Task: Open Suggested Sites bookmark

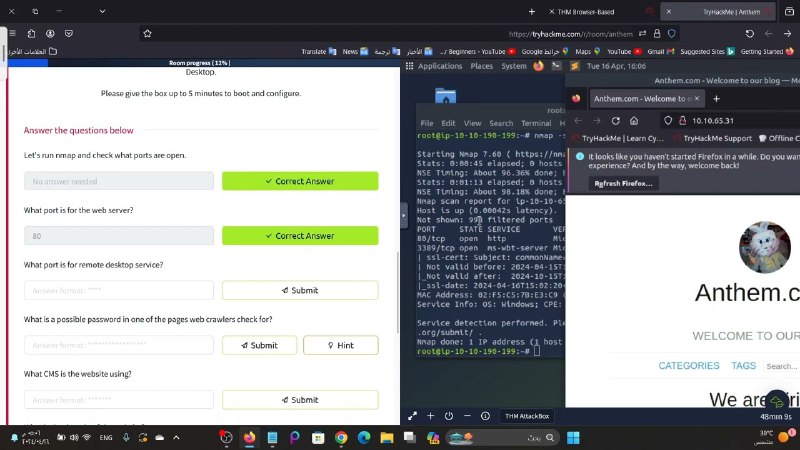Action: tap(708, 52)
